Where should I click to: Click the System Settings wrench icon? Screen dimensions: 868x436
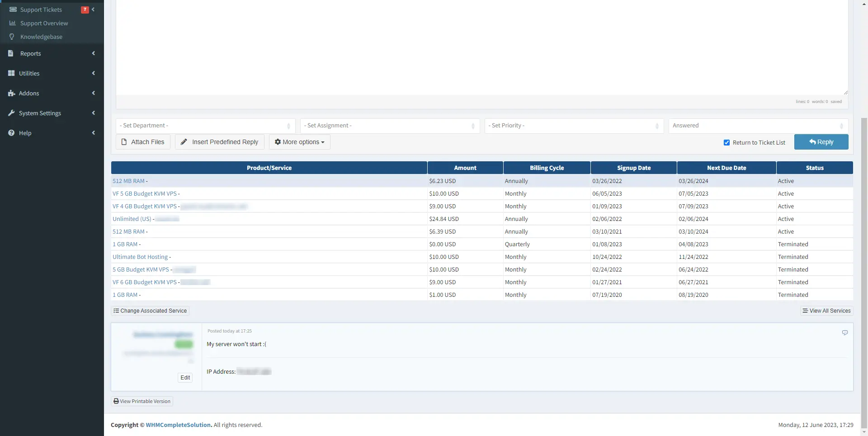pos(11,113)
